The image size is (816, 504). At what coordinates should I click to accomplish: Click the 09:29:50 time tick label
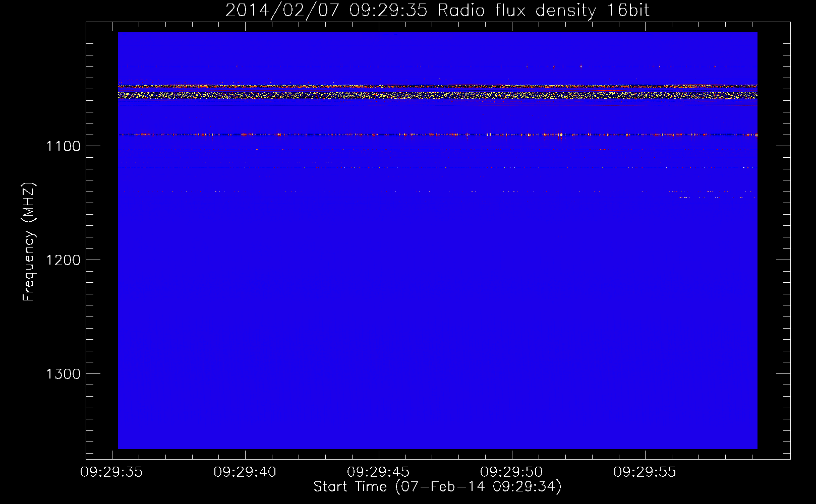511,472
